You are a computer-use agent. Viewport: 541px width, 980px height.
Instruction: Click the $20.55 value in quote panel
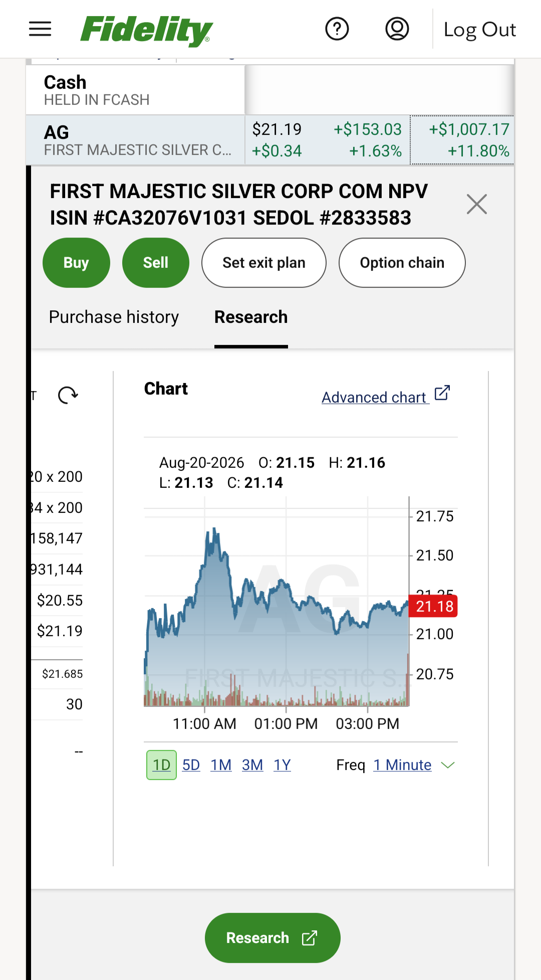click(60, 601)
